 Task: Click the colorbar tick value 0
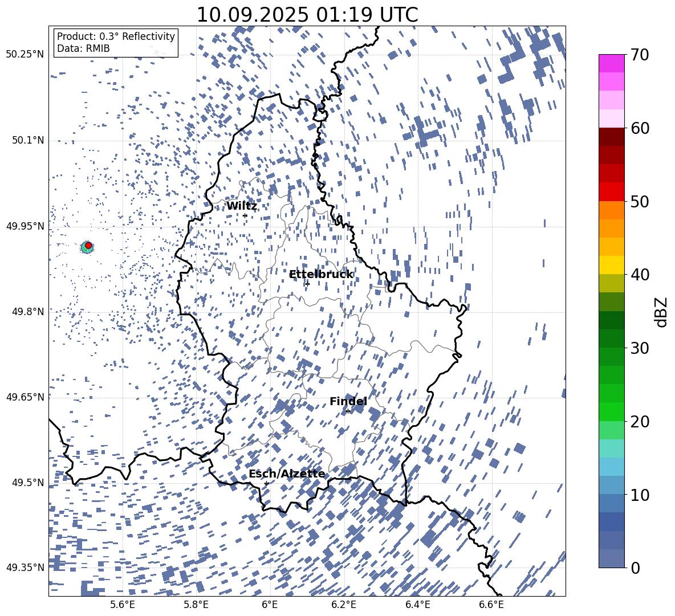tap(636, 568)
